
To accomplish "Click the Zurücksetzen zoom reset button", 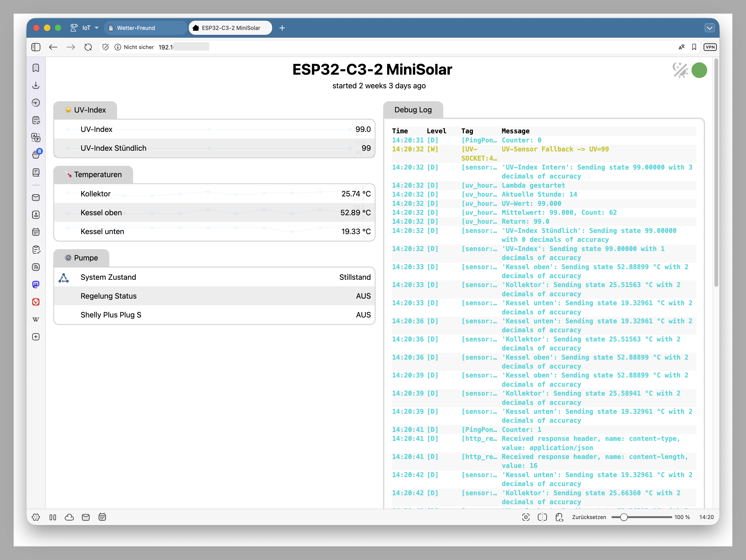I will pos(589,517).
